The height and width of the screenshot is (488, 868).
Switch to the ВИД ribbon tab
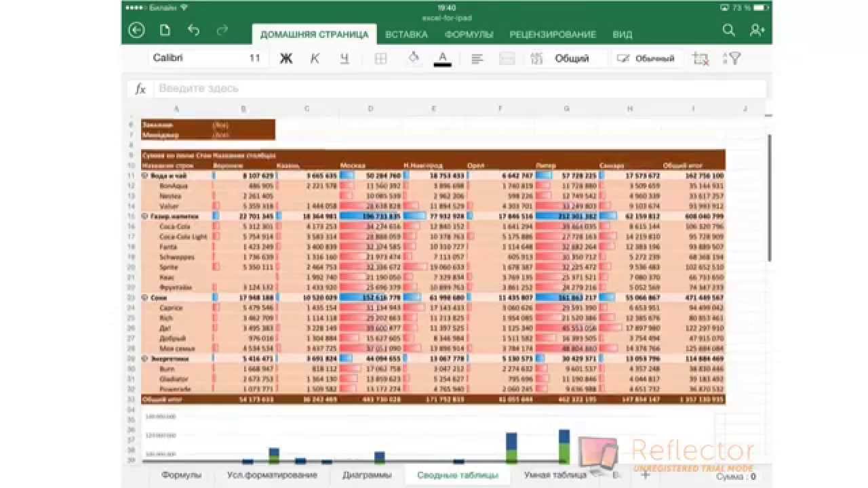[x=623, y=34]
